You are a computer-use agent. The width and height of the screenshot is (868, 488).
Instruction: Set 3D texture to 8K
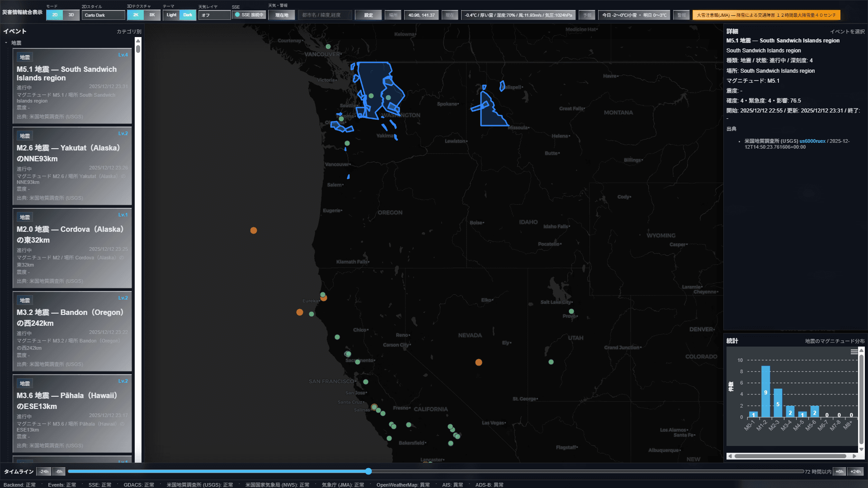point(152,15)
